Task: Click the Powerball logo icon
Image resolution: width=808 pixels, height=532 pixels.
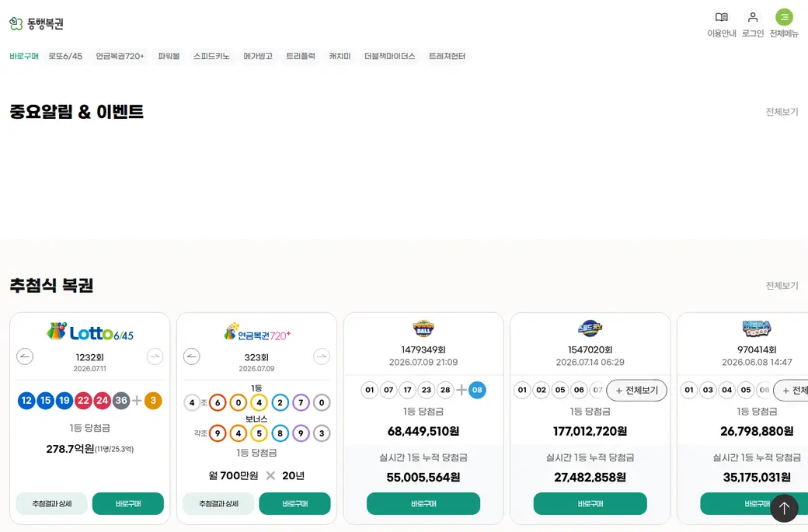Action: [x=423, y=328]
